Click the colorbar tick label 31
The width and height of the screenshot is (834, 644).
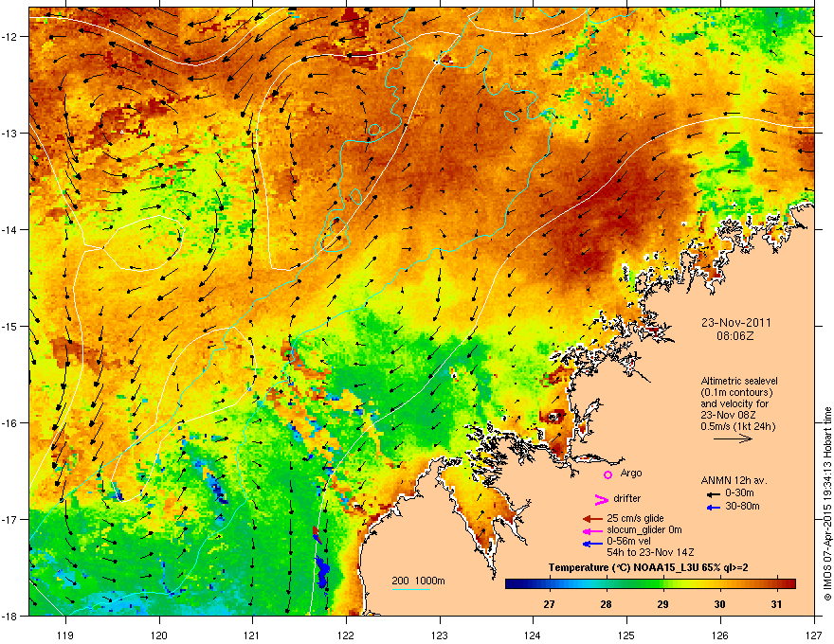[776, 604]
